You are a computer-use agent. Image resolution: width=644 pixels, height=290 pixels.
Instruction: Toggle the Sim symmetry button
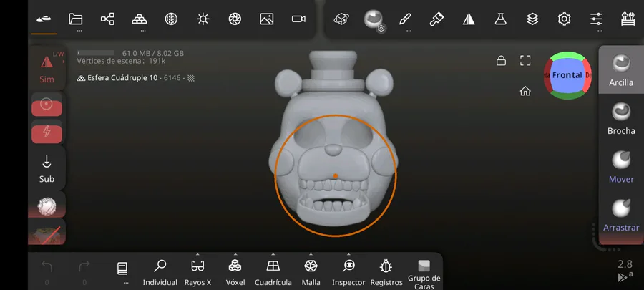click(x=47, y=68)
